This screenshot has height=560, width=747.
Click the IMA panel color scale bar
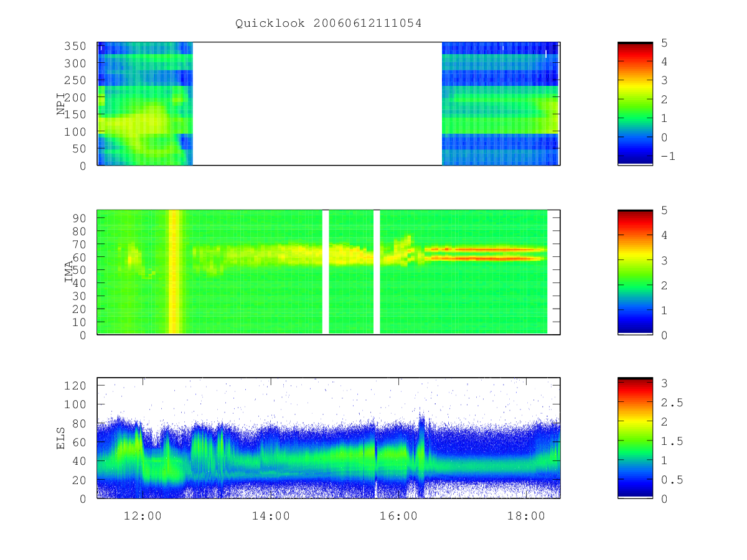(635, 272)
